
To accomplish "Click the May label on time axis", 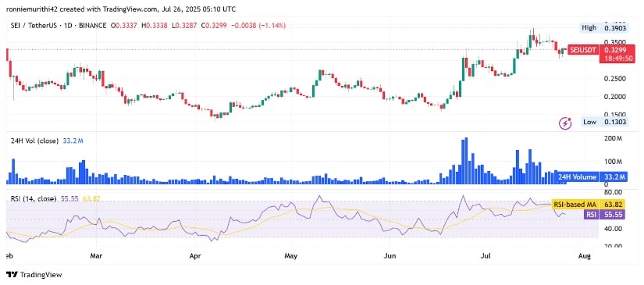I will pos(290,256).
